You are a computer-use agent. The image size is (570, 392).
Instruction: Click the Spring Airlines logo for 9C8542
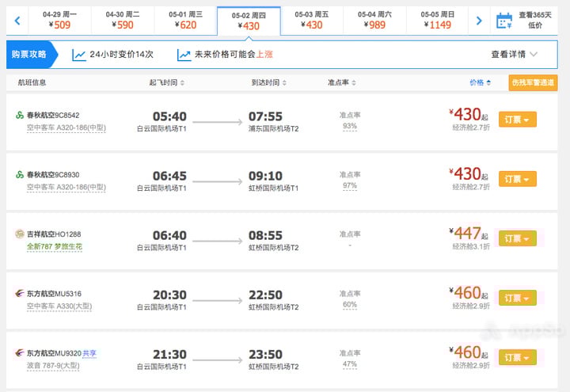tap(20, 116)
